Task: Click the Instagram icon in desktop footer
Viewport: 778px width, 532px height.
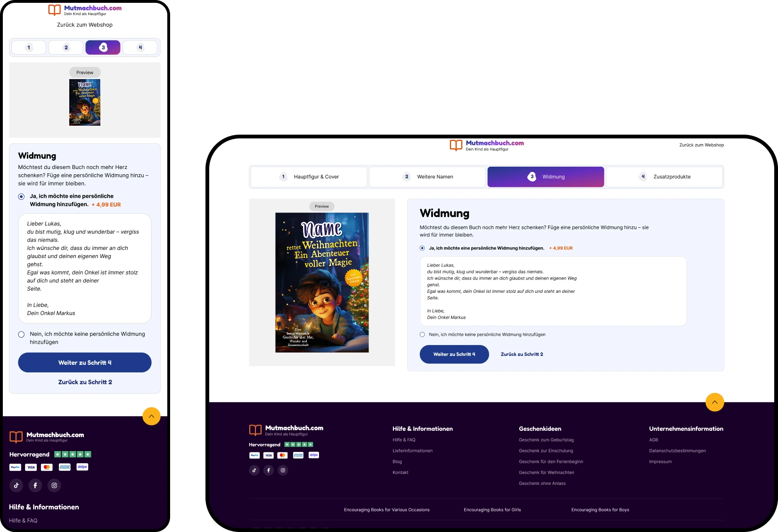Action: pyautogui.click(x=283, y=470)
